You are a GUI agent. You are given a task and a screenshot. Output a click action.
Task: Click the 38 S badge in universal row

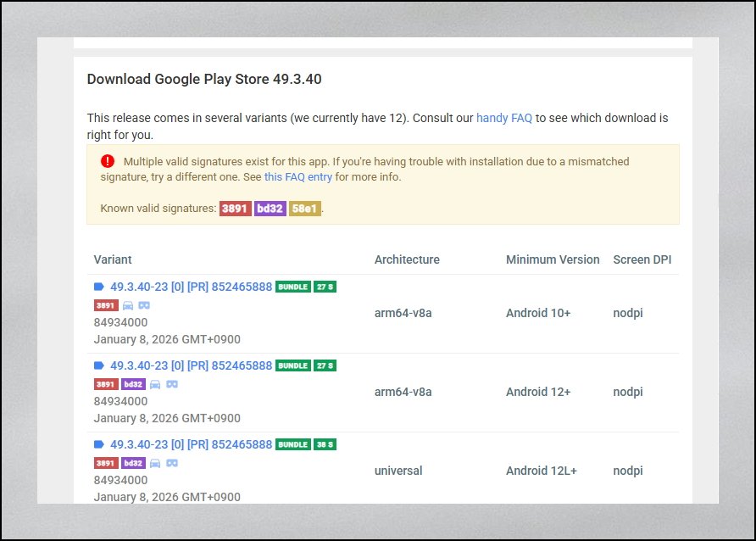tap(325, 444)
